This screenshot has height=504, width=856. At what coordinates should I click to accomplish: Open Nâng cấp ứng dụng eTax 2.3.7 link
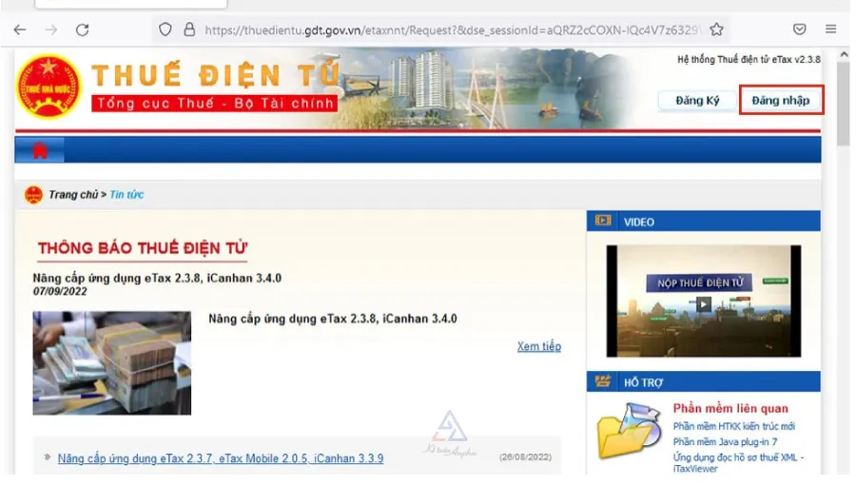click(x=221, y=458)
